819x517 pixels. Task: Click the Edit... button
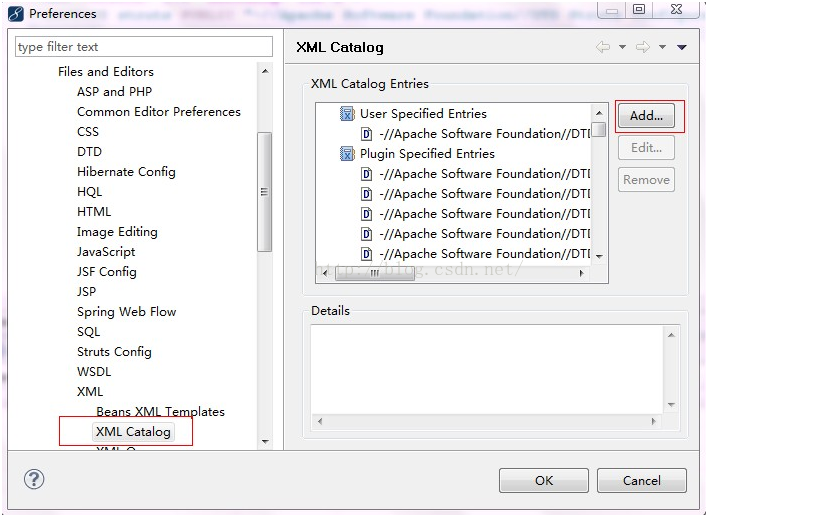click(646, 148)
